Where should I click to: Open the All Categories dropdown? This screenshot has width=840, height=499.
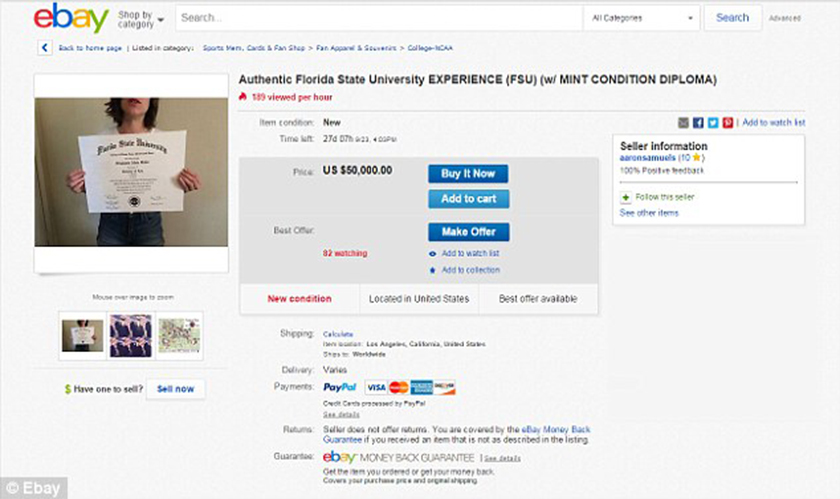[x=641, y=18]
